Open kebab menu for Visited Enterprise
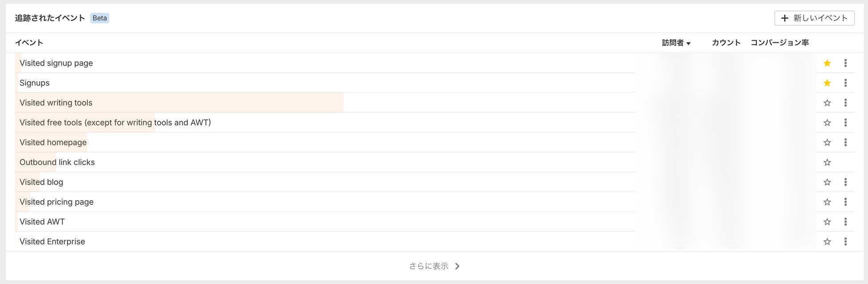868x284 pixels. 845,242
